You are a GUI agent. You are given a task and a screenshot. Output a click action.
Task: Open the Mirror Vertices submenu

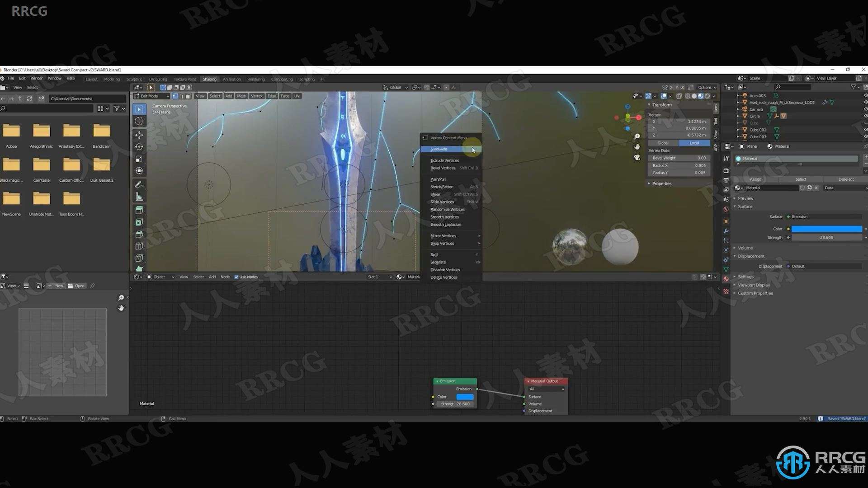coord(451,236)
